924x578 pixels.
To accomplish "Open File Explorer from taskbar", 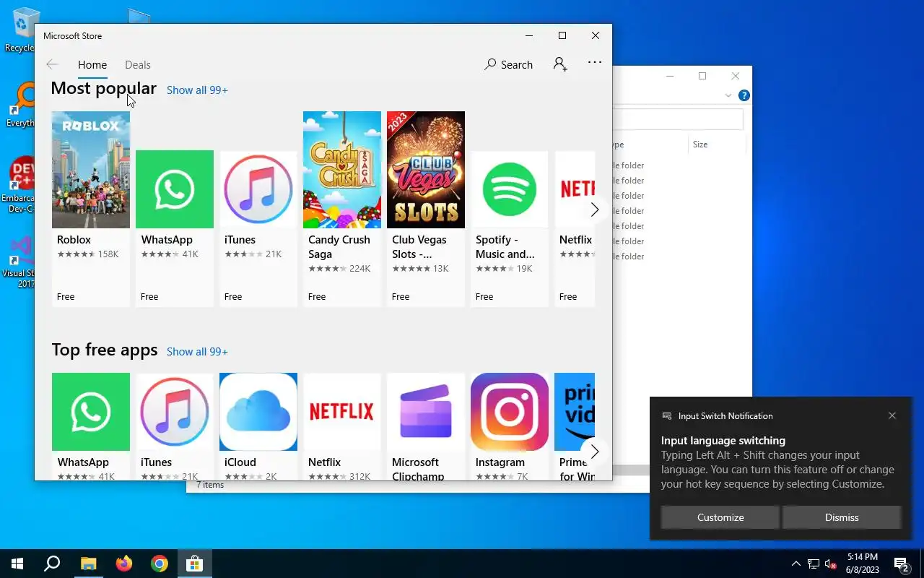I will click(88, 564).
